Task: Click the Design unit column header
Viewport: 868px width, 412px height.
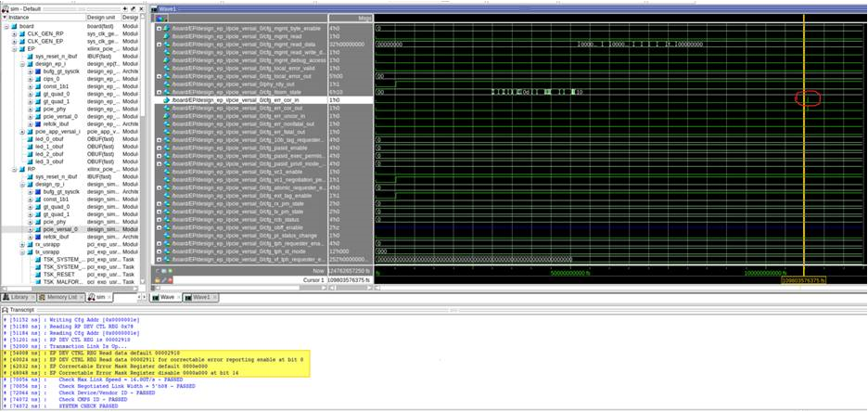Action: click(x=102, y=17)
